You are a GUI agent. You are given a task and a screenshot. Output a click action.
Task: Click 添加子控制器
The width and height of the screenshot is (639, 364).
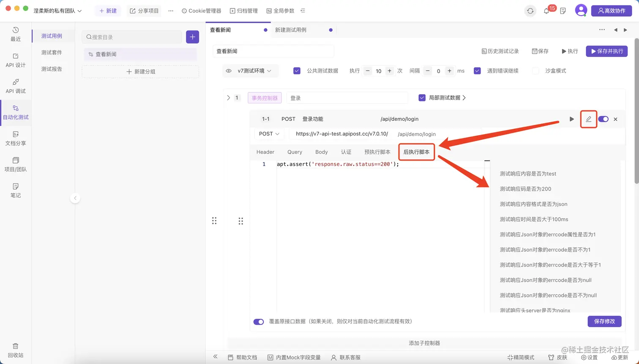[x=424, y=343]
